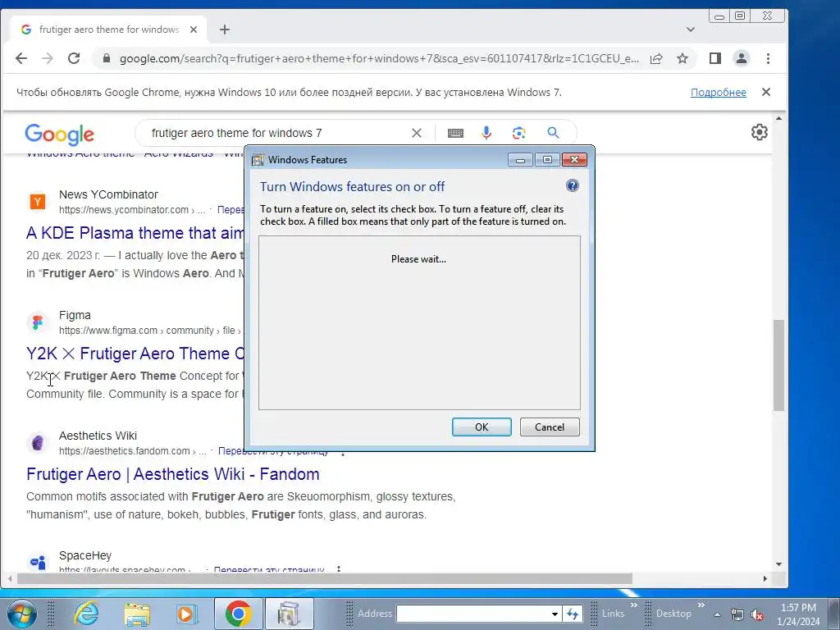
Task: Switch to Windows Features taskbar button
Action: pyautogui.click(x=290, y=614)
